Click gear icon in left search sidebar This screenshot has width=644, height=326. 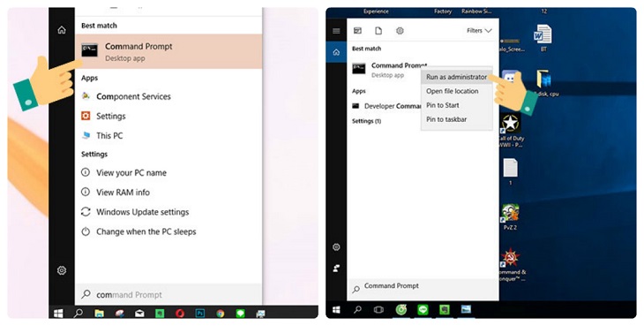[x=62, y=270]
